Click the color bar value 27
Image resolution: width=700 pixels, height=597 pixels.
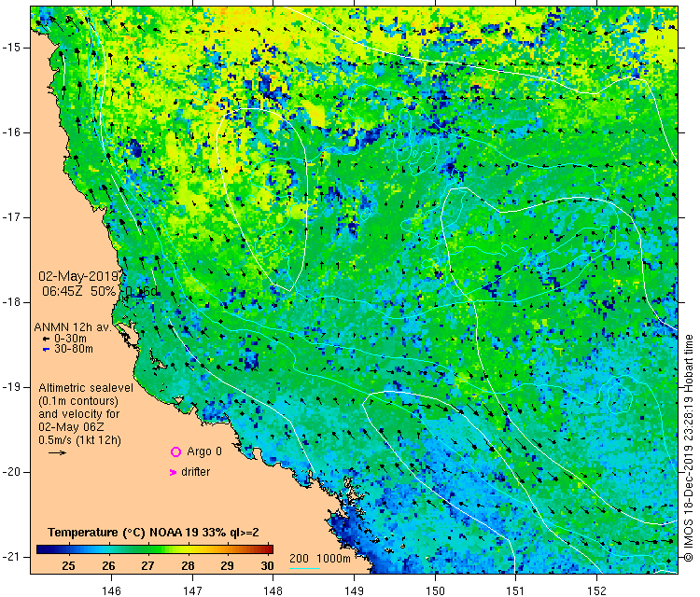click(147, 566)
